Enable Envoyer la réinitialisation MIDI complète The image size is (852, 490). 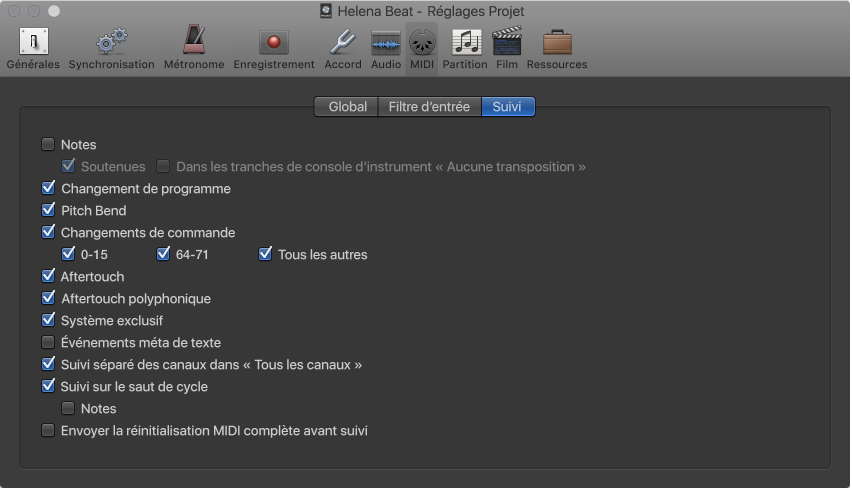click(48, 430)
